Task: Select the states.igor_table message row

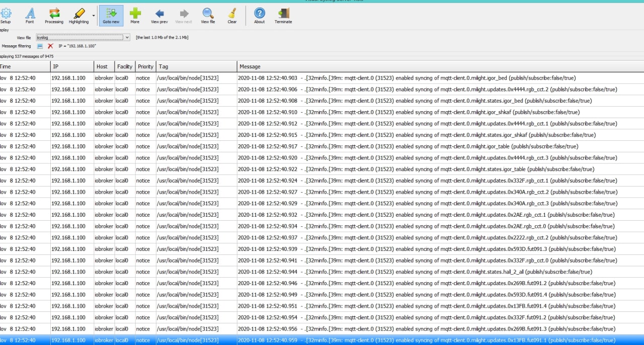Action: click(x=322, y=169)
